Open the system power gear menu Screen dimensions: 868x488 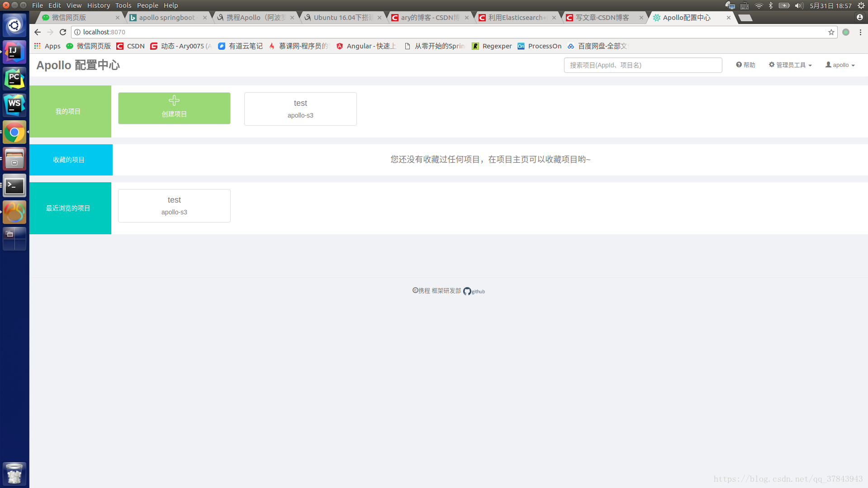point(861,5)
